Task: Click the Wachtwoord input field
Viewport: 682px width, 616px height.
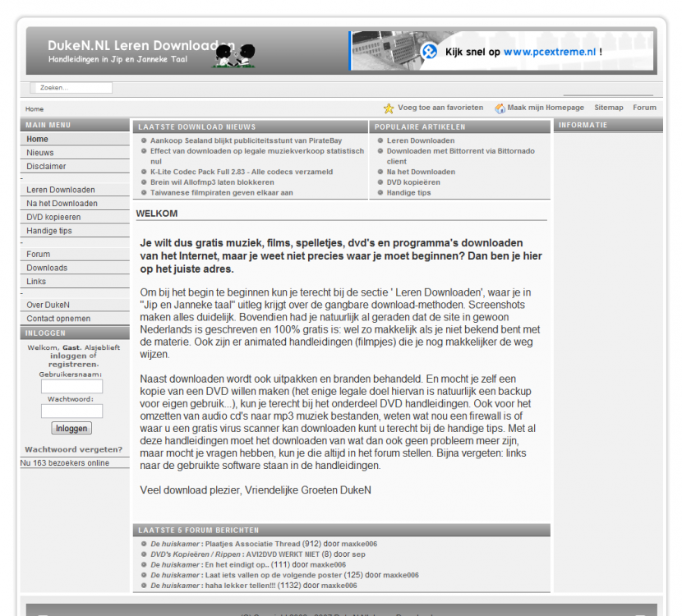Action: (x=72, y=411)
